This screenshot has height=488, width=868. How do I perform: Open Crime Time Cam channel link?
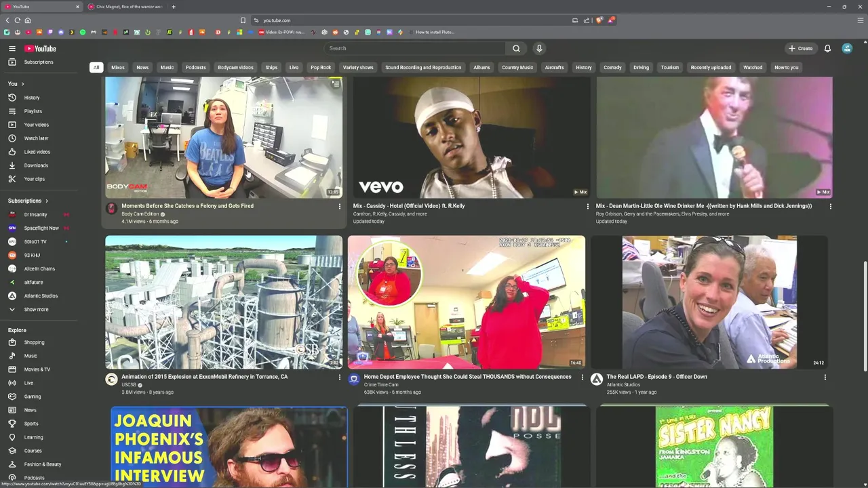click(381, 385)
